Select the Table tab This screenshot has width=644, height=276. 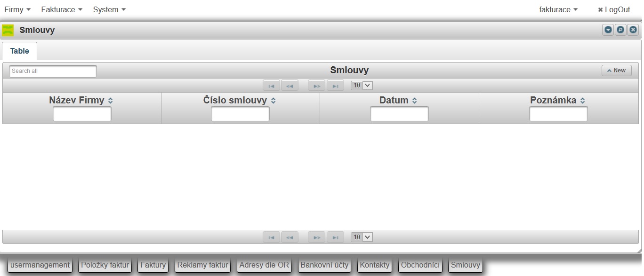click(x=20, y=51)
